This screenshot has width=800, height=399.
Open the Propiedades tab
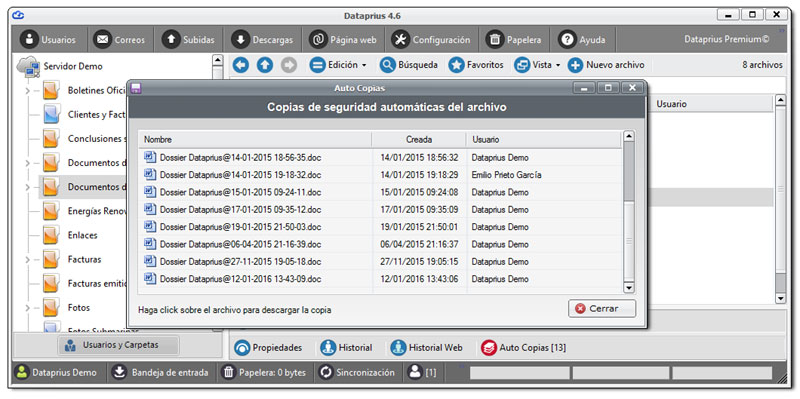tap(268, 348)
